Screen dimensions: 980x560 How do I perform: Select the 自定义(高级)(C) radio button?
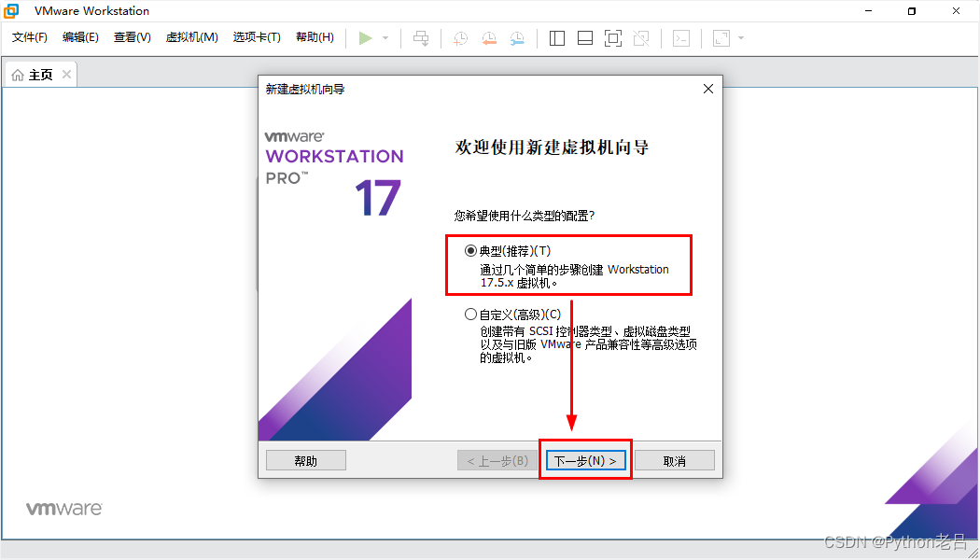[x=470, y=315]
